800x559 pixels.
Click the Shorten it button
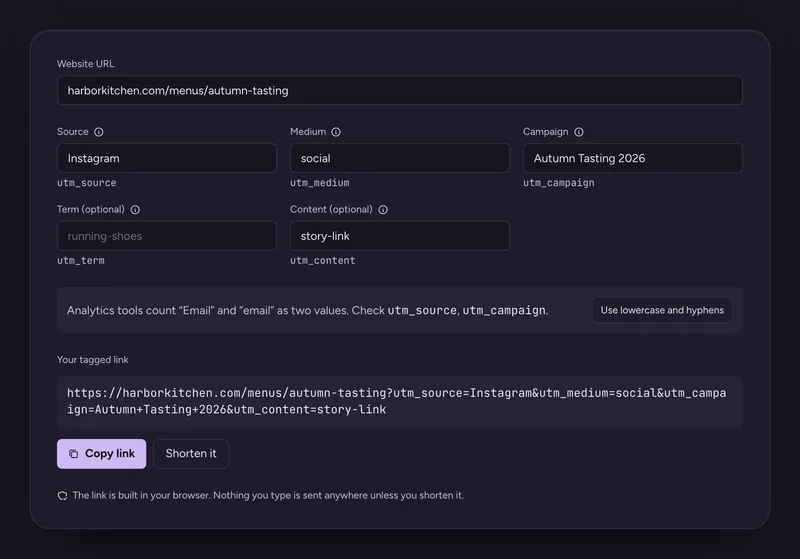point(191,453)
